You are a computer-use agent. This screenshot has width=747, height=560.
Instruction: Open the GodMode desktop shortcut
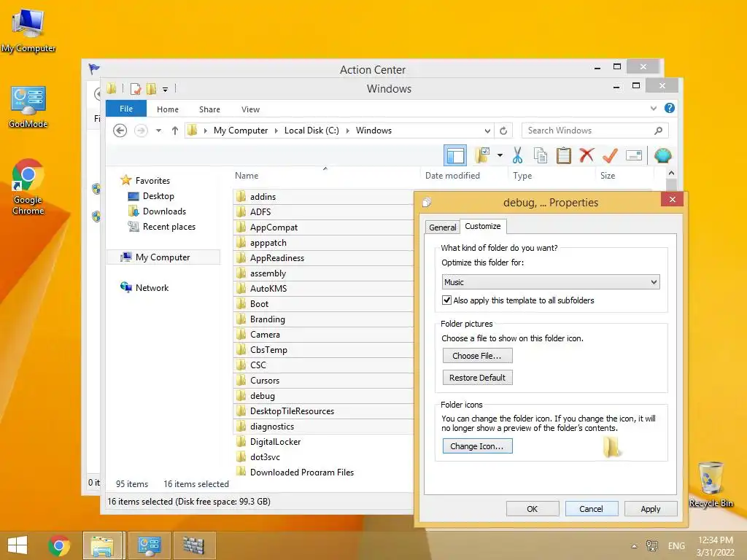tap(28, 106)
